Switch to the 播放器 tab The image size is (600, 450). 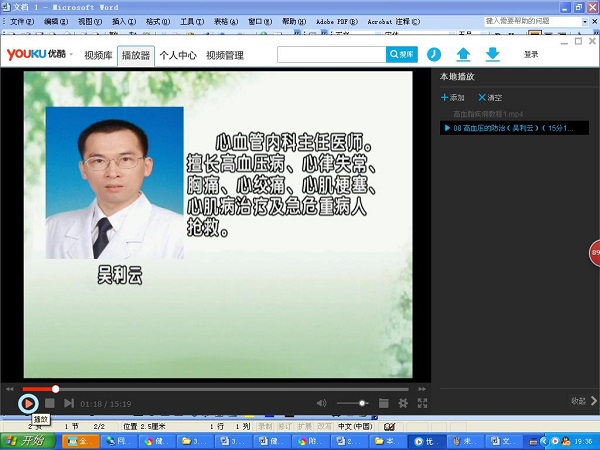(136, 55)
